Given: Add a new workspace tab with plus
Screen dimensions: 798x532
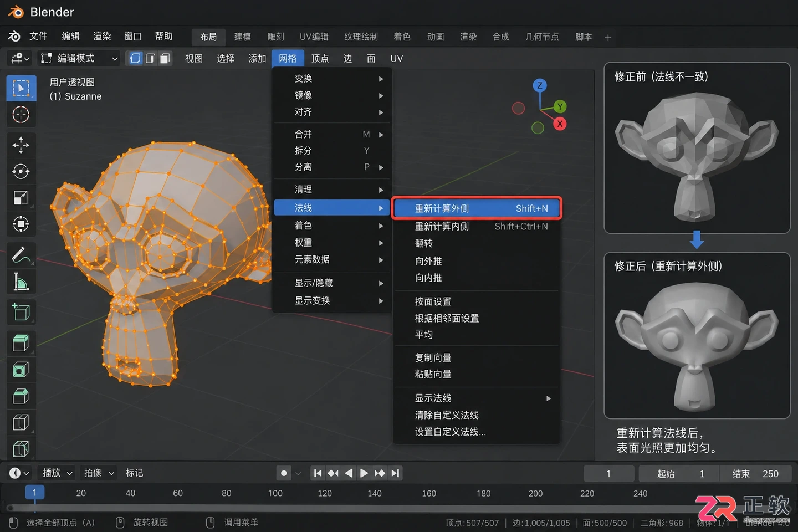Looking at the screenshot, I should coord(608,38).
